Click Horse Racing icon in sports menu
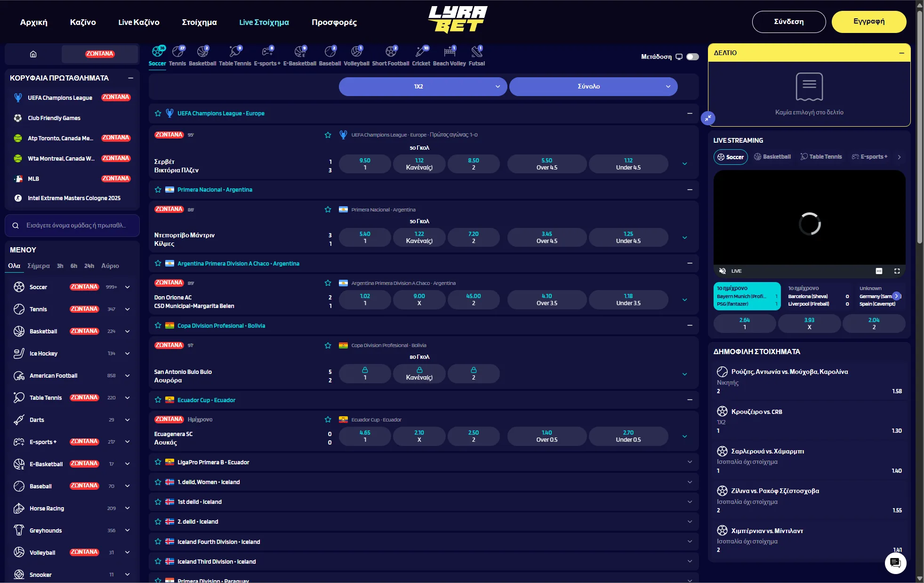This screenshot has height=583, width=924. point(19,508)
